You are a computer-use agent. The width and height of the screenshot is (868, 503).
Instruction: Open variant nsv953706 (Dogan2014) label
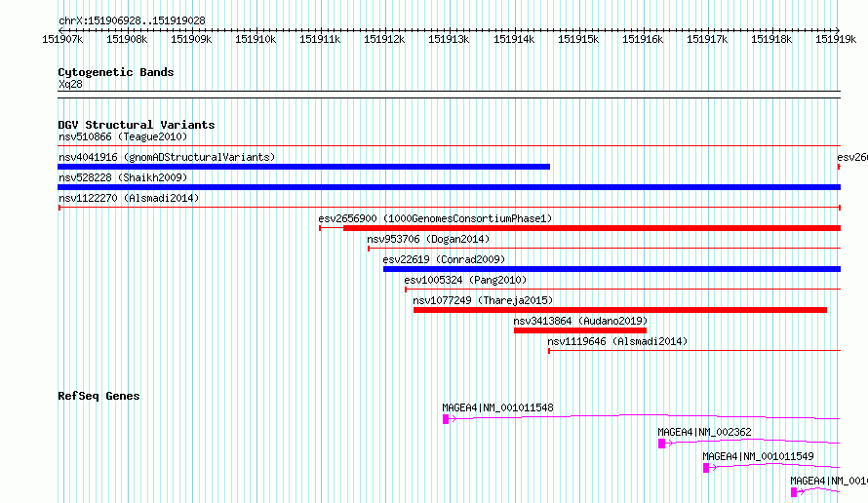click(428, 239)
